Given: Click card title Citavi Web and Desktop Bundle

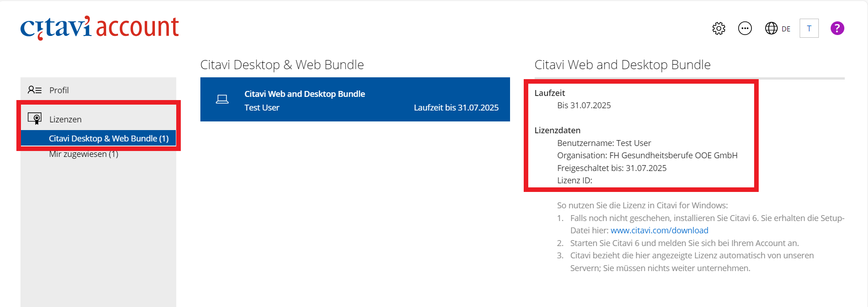Looking at the screenshot, I should [x=305, y=94].
